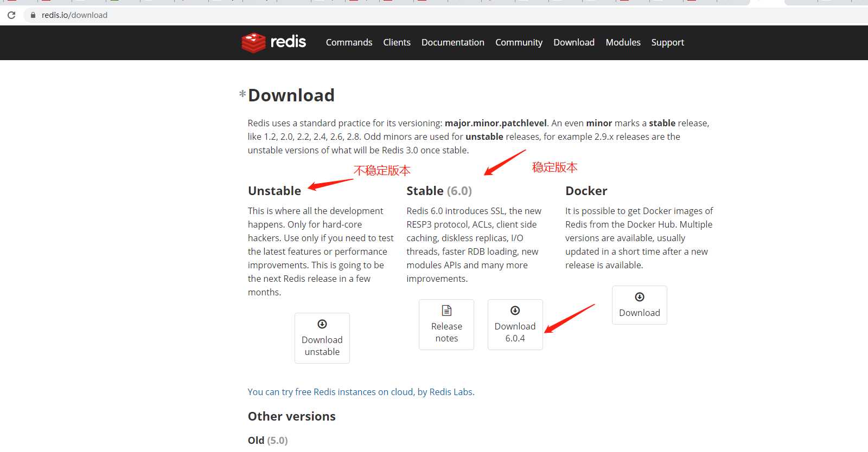Open the Clients menu item
This screenshot has height=452, width=868.
397,42
